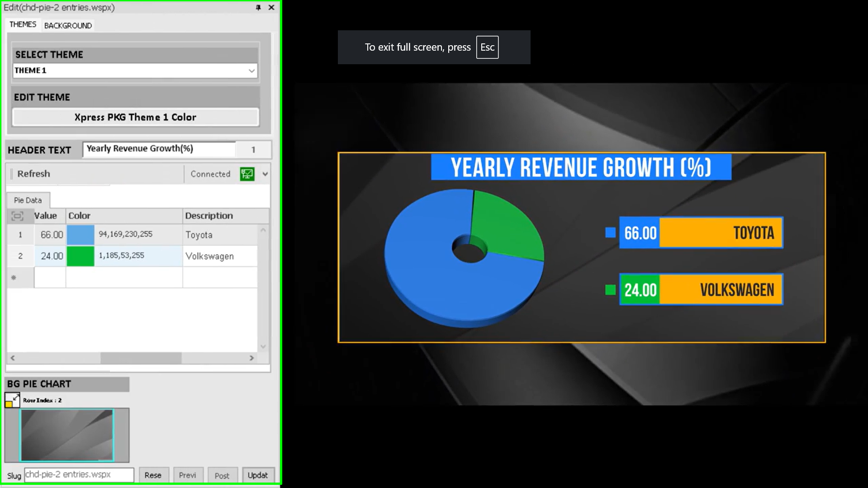Click the select-all grid corner icon
Screen dimensions: 868x488
tap(18, 216)
